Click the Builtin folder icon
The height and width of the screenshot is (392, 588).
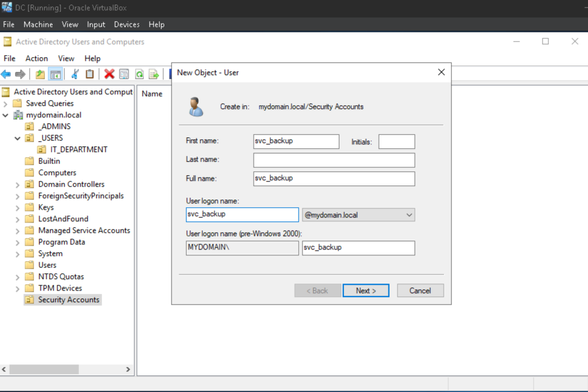(30, 161)
